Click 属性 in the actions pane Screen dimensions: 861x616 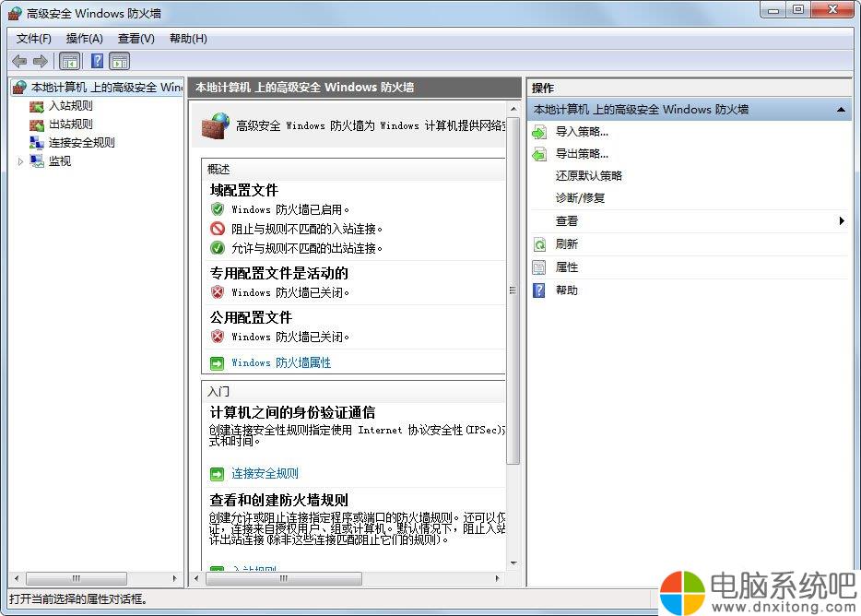[x=566, y=267]
